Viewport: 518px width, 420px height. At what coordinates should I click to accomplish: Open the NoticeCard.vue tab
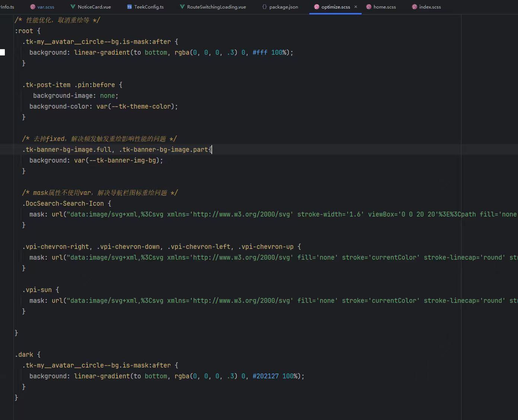coord(90,7)
